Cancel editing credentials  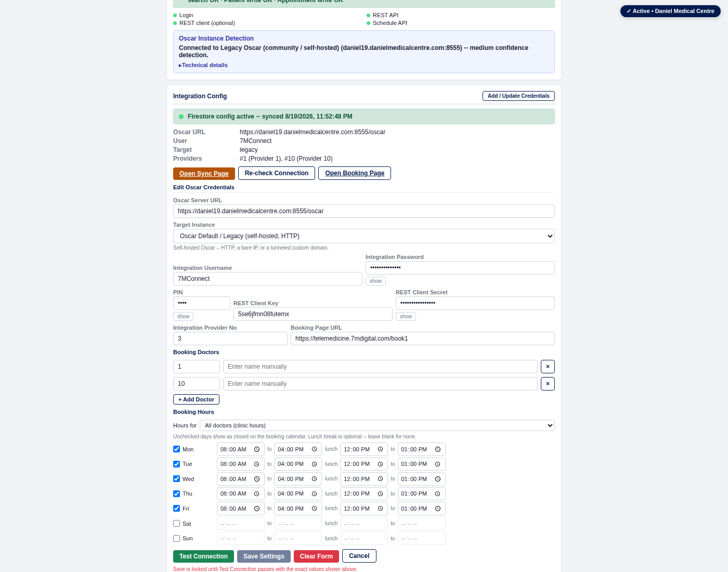[x=359, y=556]
